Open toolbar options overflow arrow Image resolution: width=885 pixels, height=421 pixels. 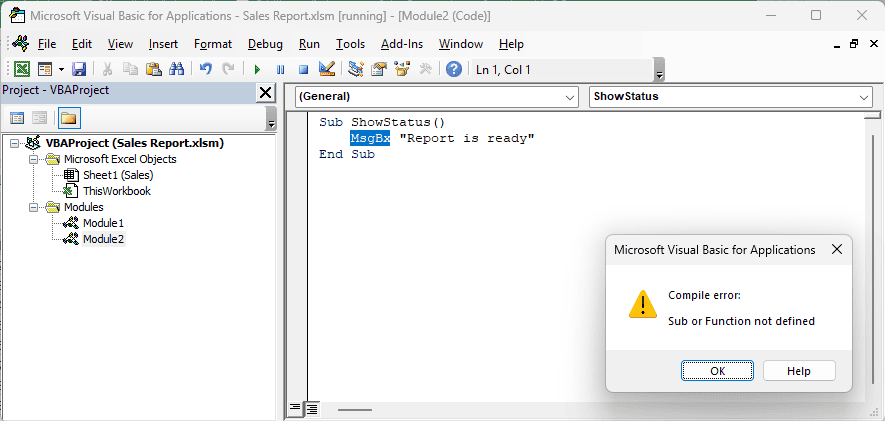click(659, 69)
